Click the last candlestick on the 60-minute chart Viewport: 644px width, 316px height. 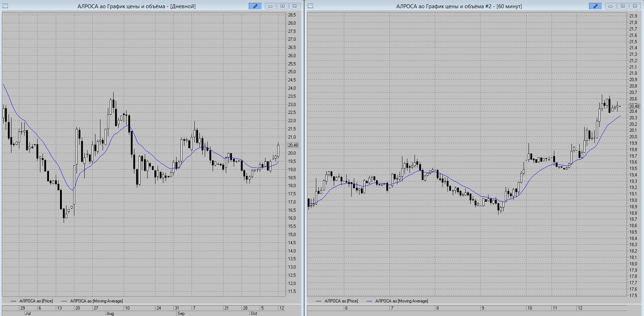(x=620, y=106)
